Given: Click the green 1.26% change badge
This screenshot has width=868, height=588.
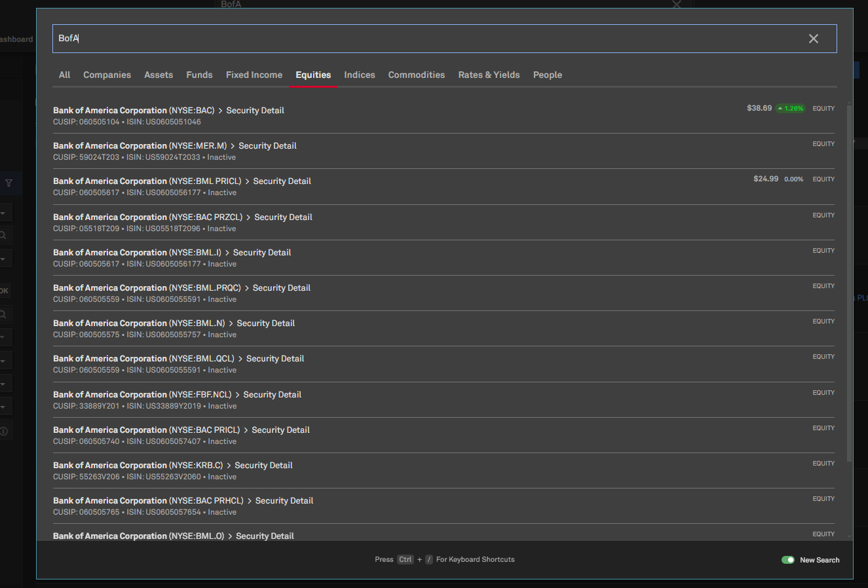Looking at the screenshot, I should (x=790, y=109).
